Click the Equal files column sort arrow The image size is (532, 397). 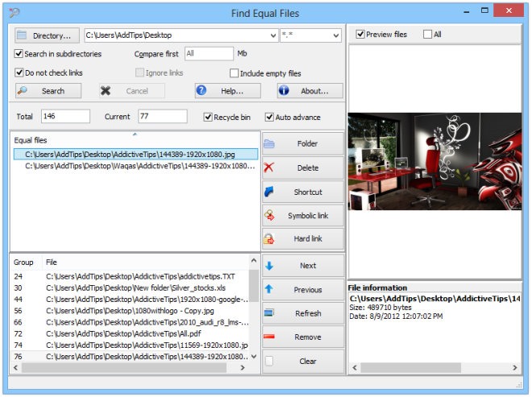tap(135, 134)
